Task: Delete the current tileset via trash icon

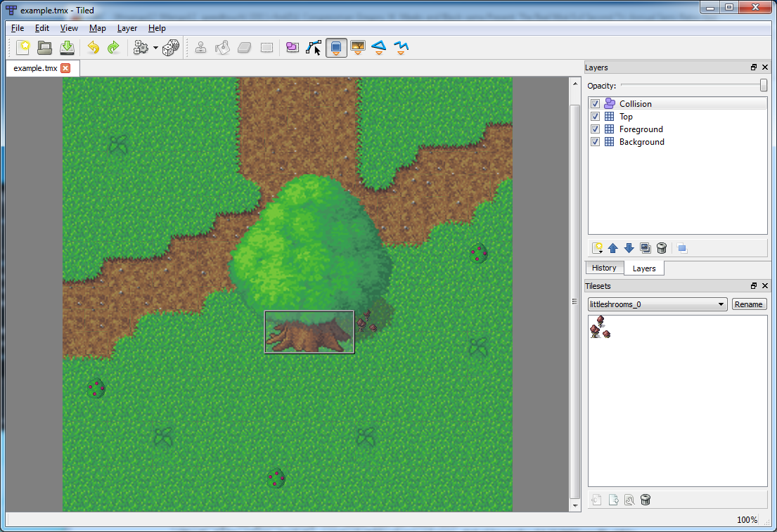Action: (646, 499)
